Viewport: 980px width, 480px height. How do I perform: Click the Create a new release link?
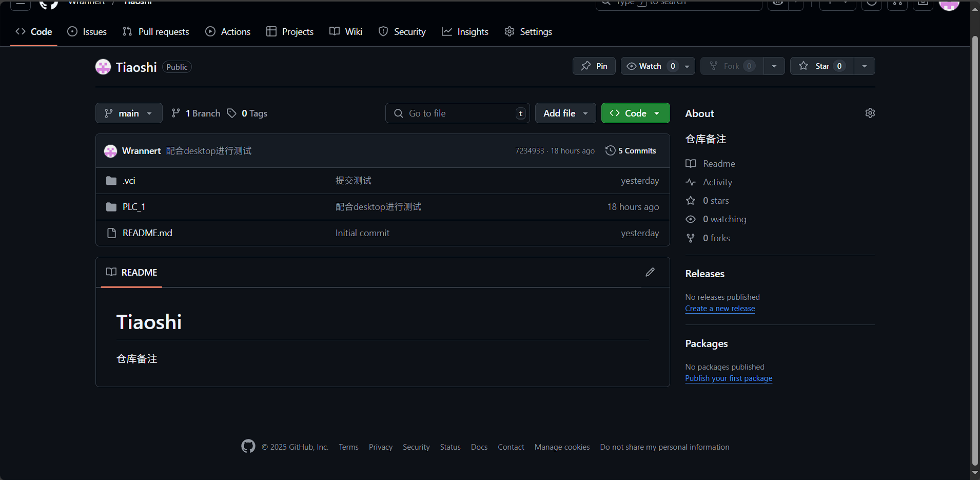tap(720, 308)
